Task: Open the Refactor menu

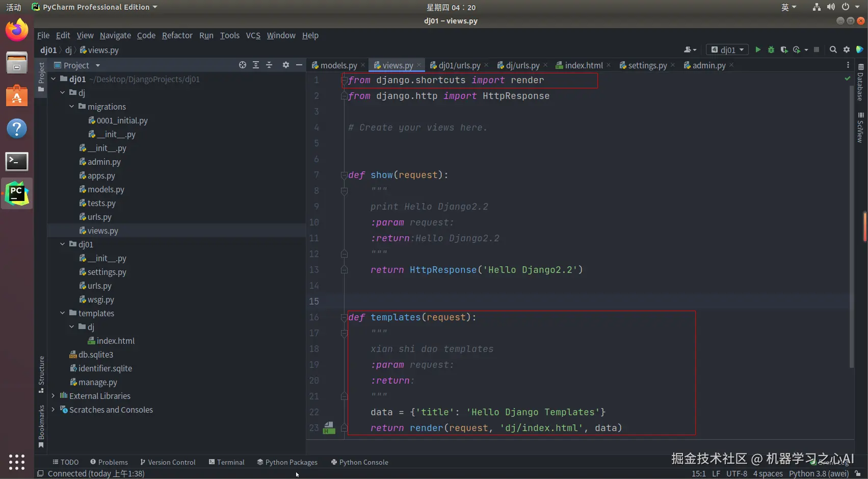Action: click(x=177, y=35)
